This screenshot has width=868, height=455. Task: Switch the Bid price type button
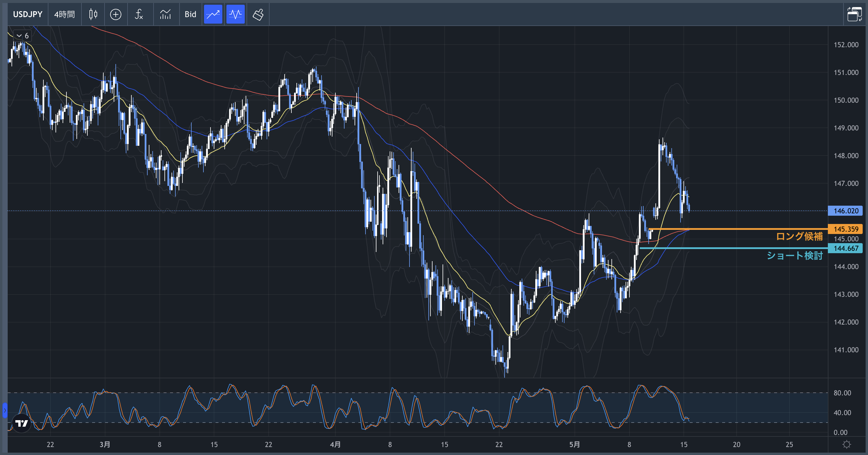pos(190,14)
